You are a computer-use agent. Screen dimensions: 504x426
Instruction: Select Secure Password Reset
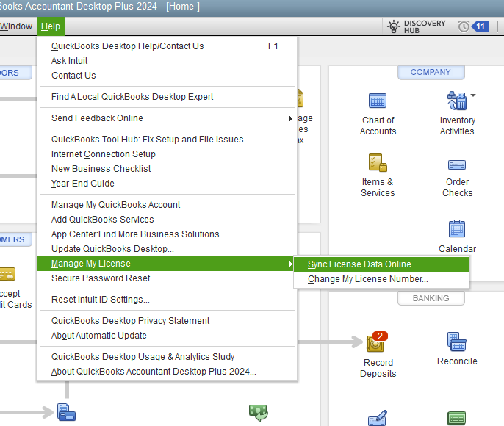(167, 278)
